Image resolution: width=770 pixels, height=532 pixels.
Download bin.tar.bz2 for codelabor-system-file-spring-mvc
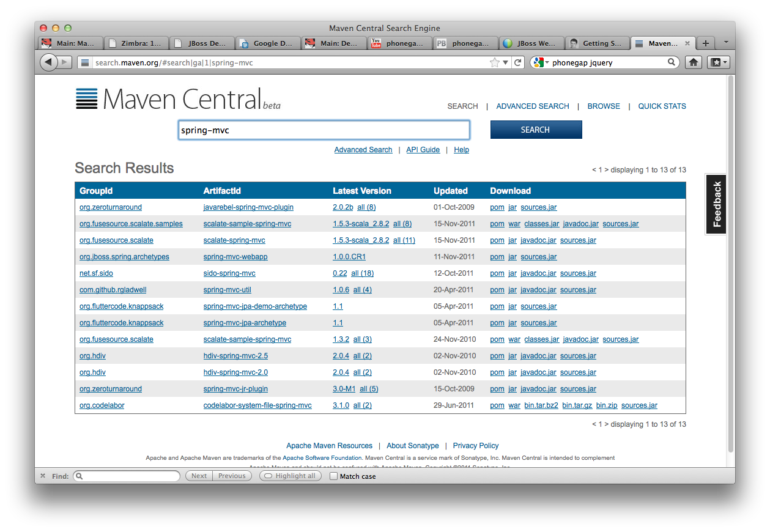tap(541, 405)
